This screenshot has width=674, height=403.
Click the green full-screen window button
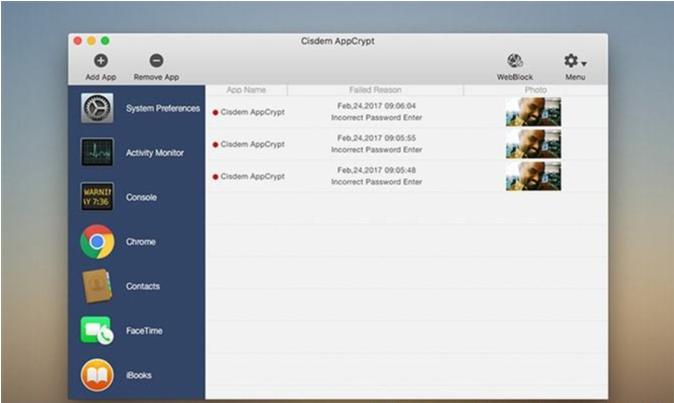pyautogui.click(x=105, y=41)
